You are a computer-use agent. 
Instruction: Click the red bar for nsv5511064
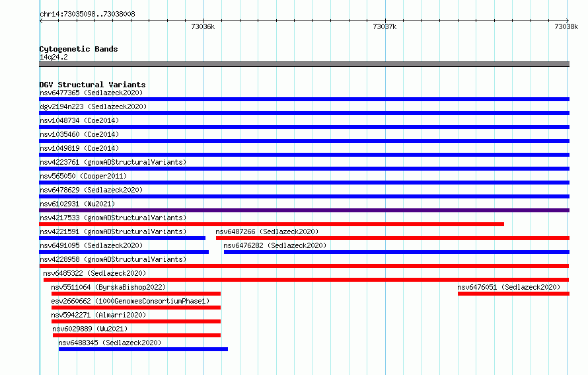[136, 294]
